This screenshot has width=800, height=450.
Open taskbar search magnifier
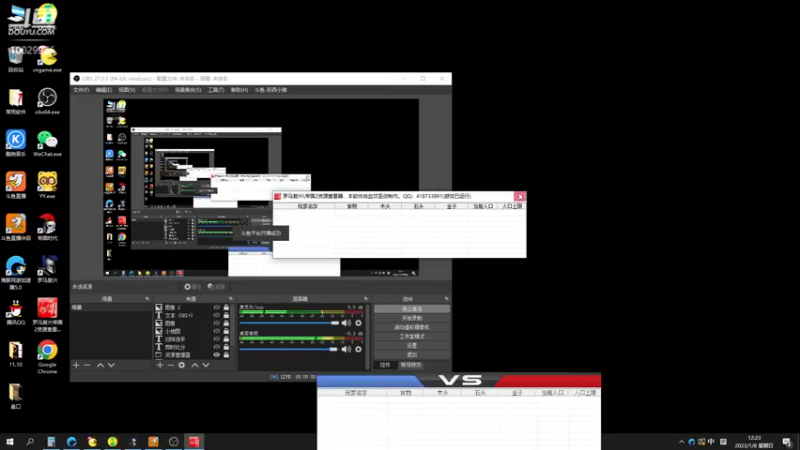click(30, 441)
